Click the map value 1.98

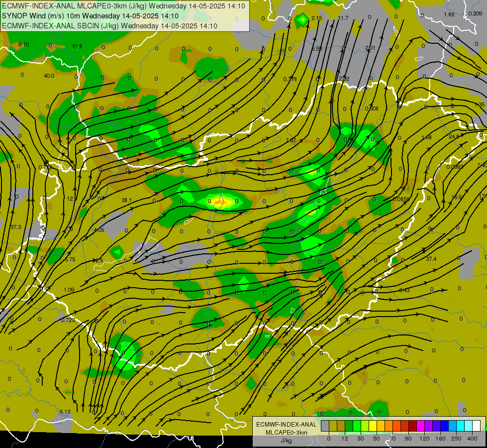tap(426, 137)
